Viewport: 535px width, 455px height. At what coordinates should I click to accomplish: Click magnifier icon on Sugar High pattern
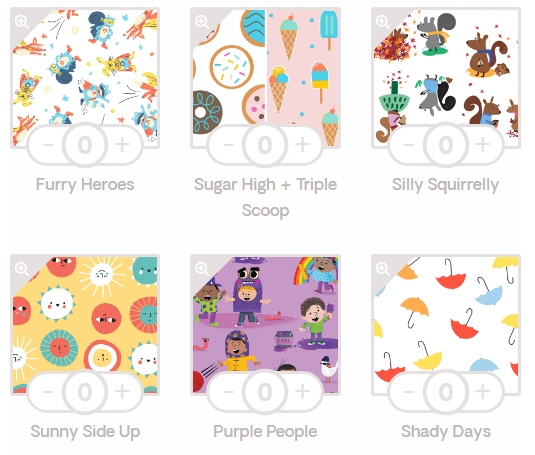202,22
